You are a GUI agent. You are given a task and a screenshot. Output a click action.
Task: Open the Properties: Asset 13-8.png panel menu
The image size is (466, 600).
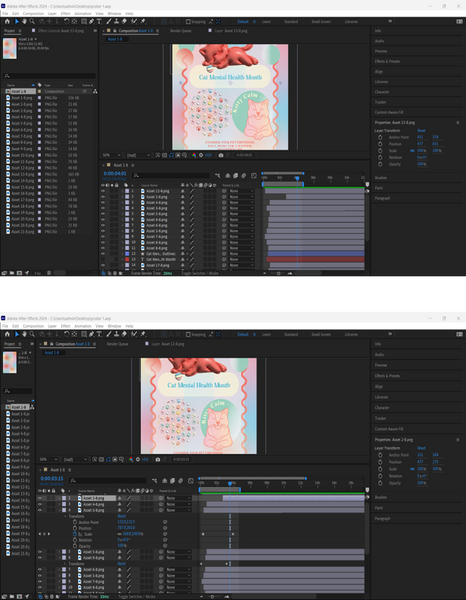coord(458,122)
